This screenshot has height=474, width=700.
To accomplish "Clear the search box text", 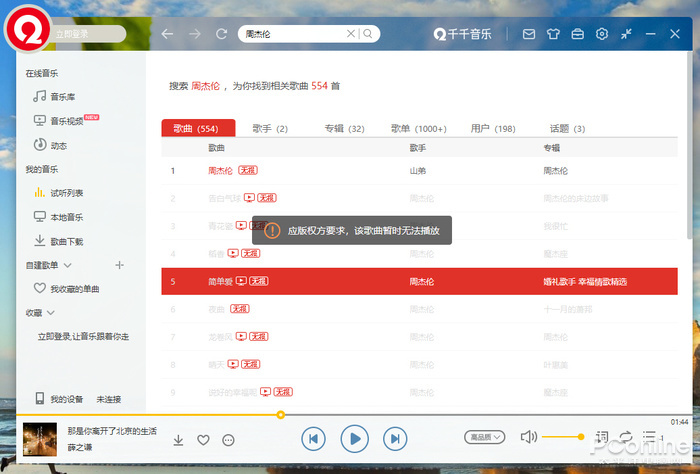I will coord(351,33).
